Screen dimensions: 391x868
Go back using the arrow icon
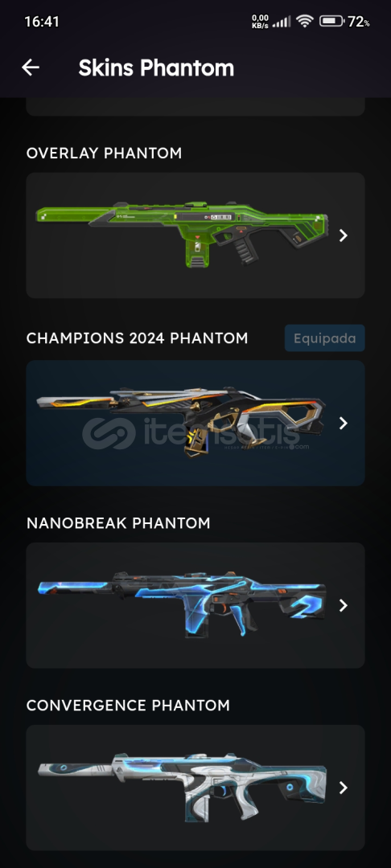tap(31, 68)
